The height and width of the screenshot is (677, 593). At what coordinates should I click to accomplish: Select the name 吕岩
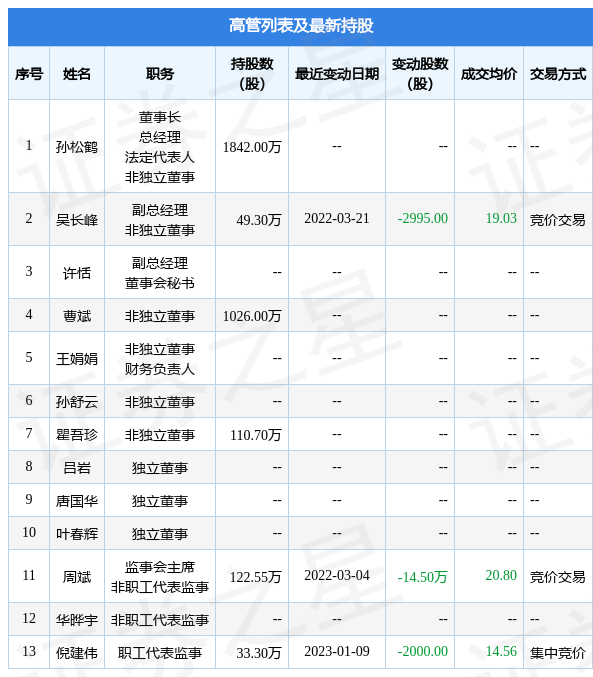77,468
